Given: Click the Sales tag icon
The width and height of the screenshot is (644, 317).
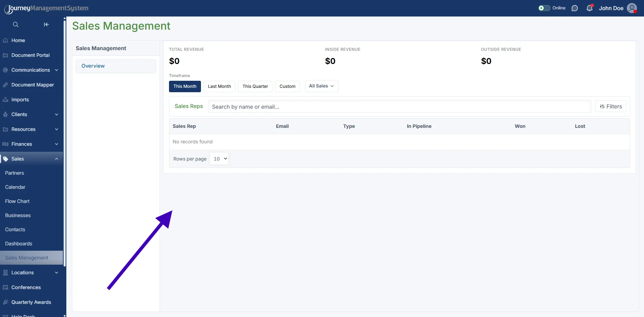Looking at the screenshot, I should click(x=5, y=159).
